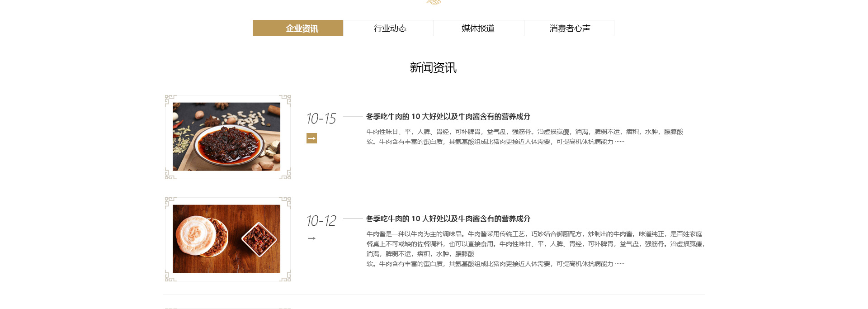The width and height of the screenshot is (868, 309).
Task: Open the flatbread and sauce thumbnail
Action: (226, 239)
